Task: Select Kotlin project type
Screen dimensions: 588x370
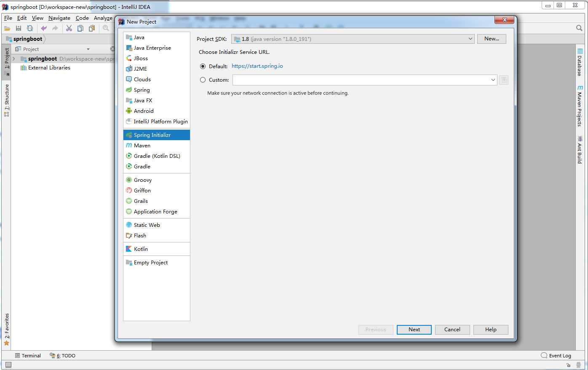Action: 157,249
